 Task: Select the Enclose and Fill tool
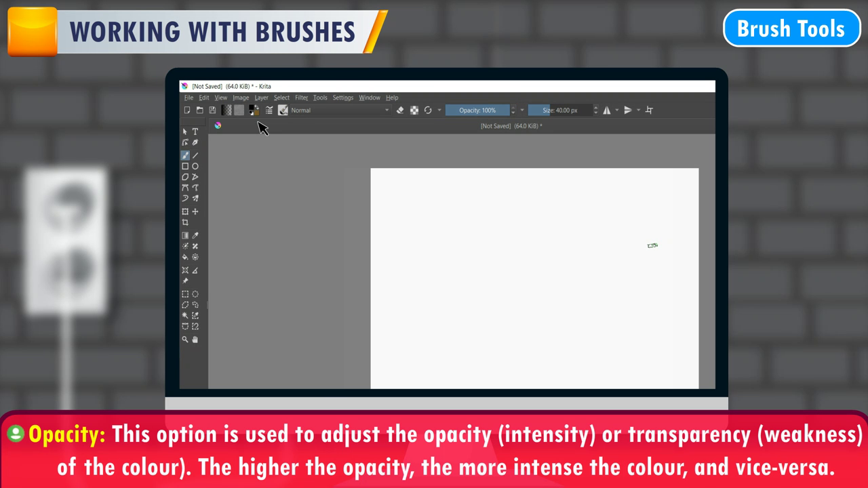point(195,257)
